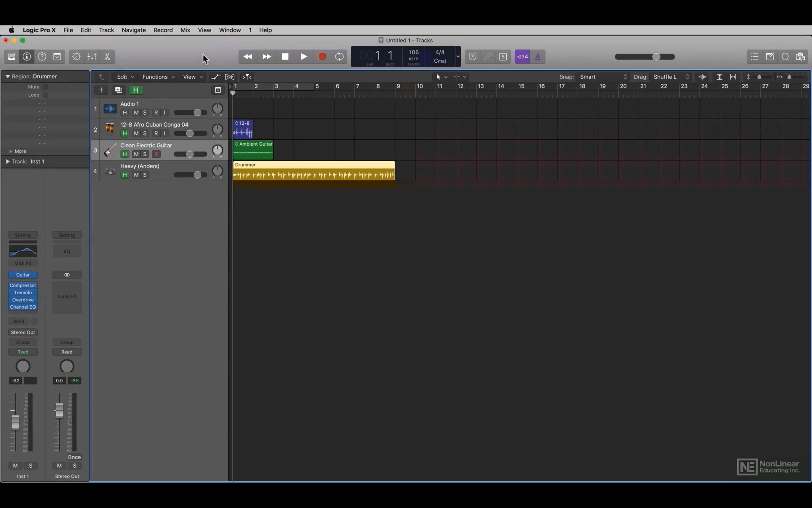Open Smart Controls button
This screenshot has height=508, width=812.
tap(77, 57)
